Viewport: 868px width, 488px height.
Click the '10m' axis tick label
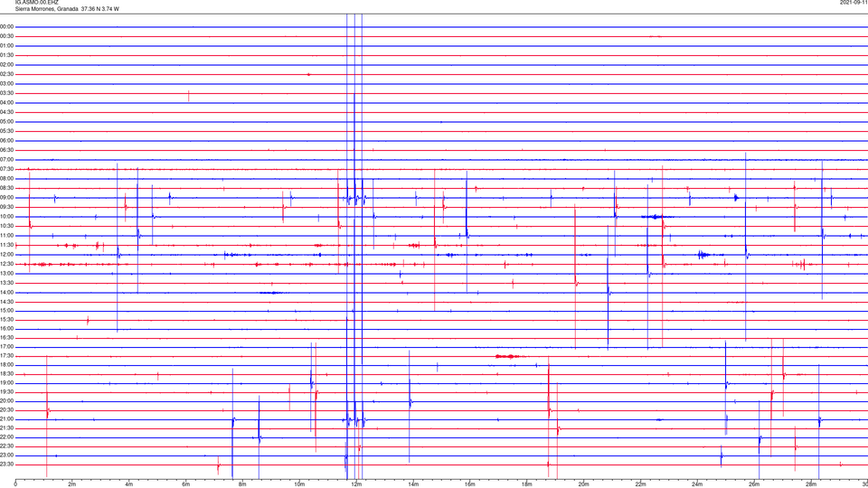pos(299,484)
